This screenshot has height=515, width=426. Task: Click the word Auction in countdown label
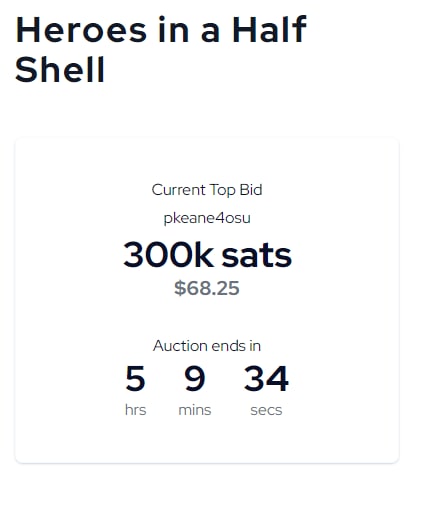[x=180, y=346]
